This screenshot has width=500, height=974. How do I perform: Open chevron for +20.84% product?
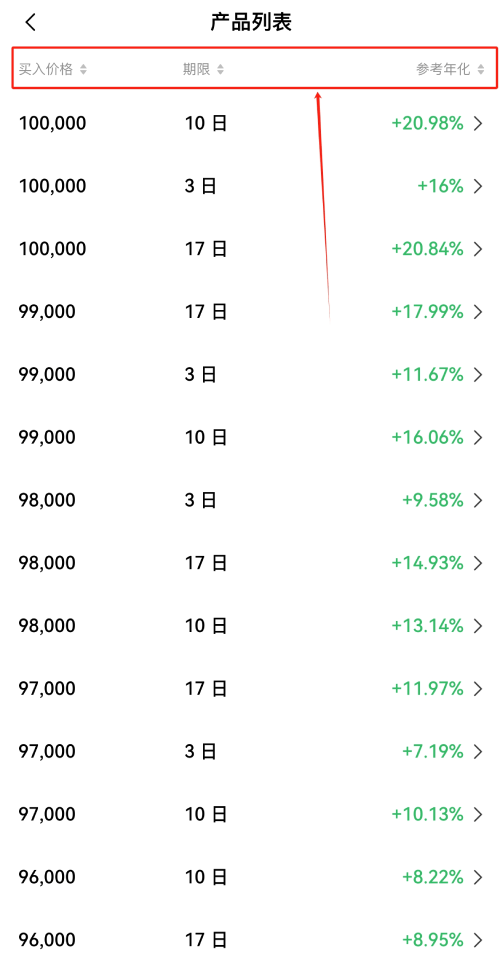tap(477, 249)
